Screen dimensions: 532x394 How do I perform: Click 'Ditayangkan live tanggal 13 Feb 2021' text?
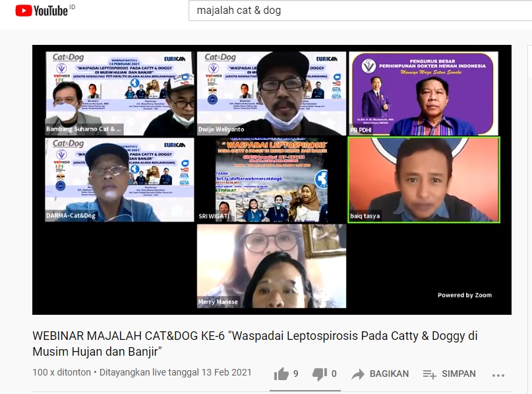click(x=175, y=372)
